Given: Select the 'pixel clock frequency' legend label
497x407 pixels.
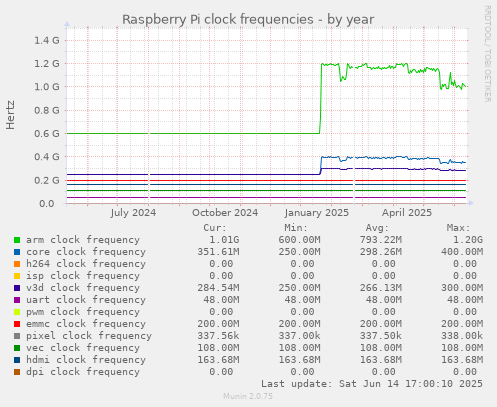Looking at the screenshot, I should click(89, 336).
